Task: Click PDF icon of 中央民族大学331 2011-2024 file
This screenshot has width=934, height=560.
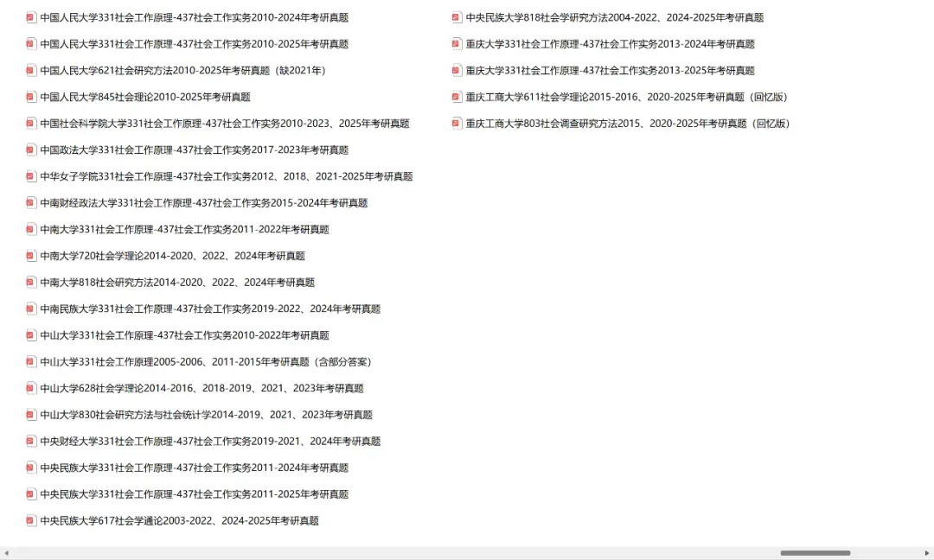Action: point(31,468)
